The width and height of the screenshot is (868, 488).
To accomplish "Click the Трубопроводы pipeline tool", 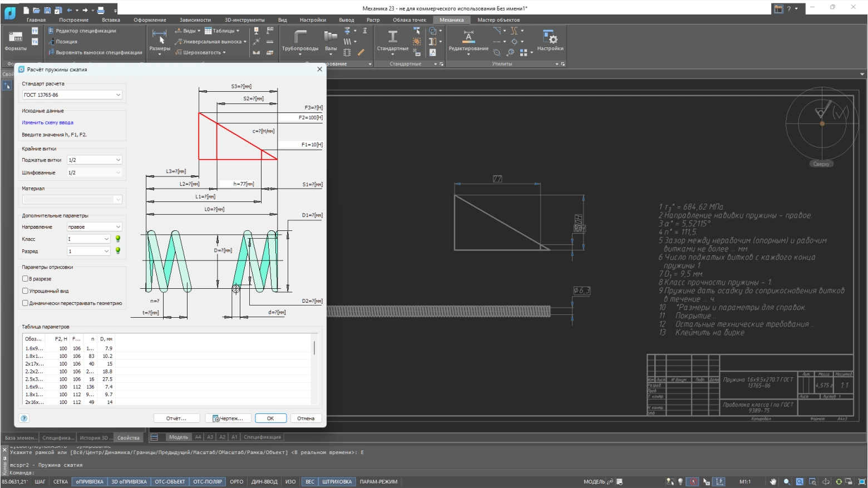I will [300, 41].
